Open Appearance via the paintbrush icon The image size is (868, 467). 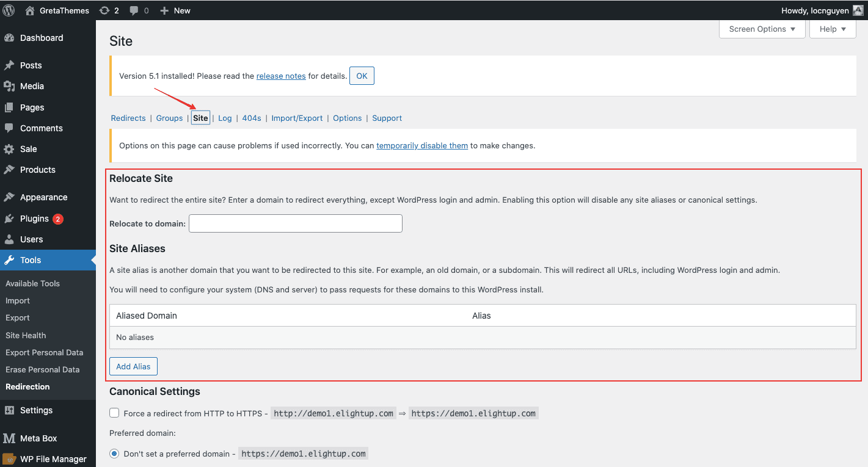pos(9,197)
